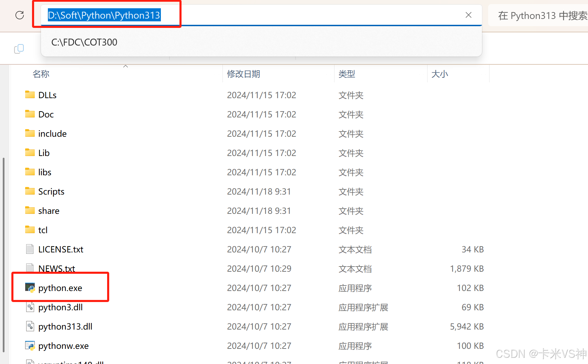Click the python.exe Python logo icon

(x=30, y=288)
